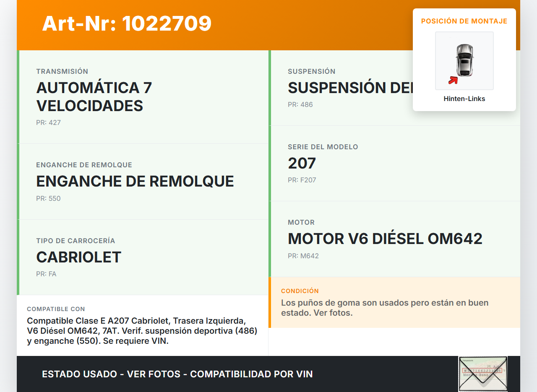Click the 'PR: 486' code
This screenshot has height=392, width=537.
[300, 104]
